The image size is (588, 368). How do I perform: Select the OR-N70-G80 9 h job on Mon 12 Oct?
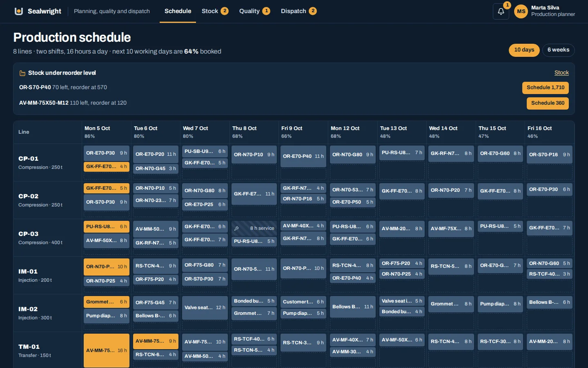(x=352, y=155)
